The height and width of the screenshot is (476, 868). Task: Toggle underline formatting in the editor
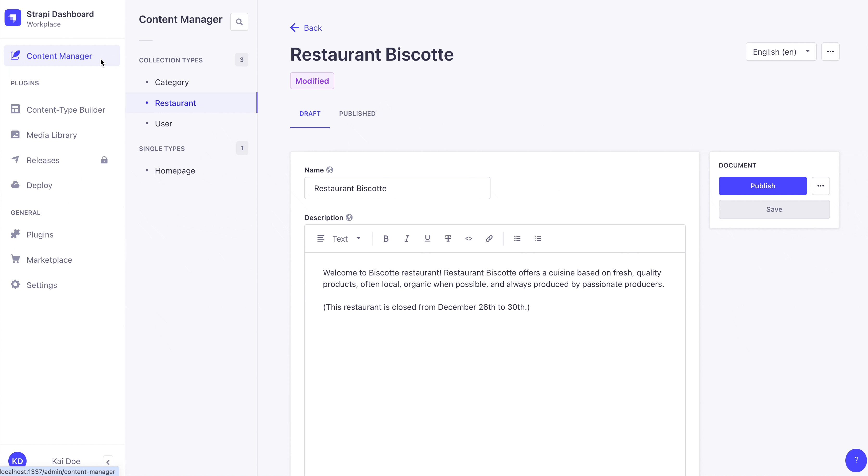click(427, 239)
